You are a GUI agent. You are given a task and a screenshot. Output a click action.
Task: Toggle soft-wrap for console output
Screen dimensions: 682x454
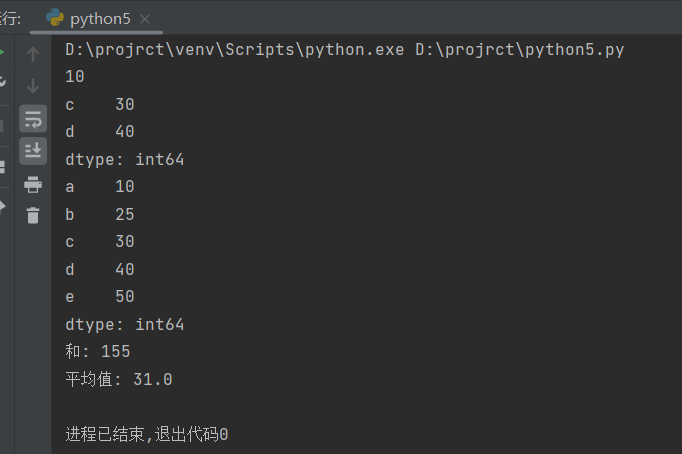(x=33, y=118)
